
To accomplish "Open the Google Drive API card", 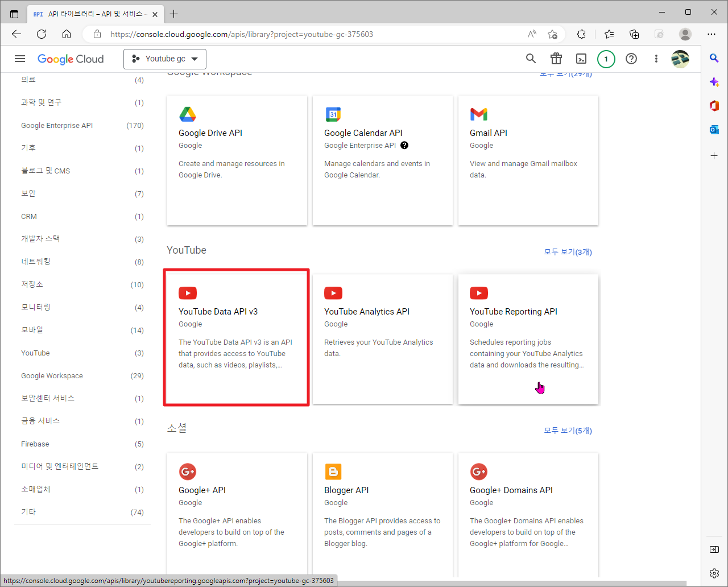I will click(x=237, y=160).
